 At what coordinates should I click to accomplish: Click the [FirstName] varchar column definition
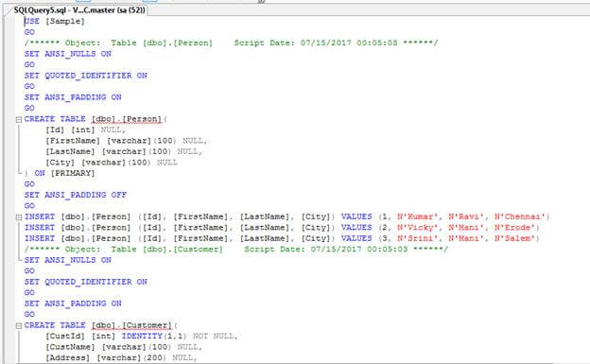coord(126,141)
